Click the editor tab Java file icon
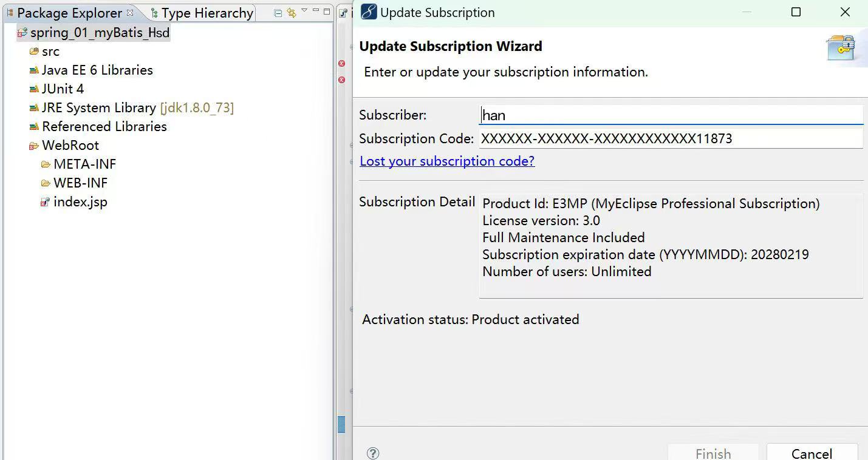Image resolution: width=868 pixels, height=460 pixels. pyautogui.click(x=344, y=13)
